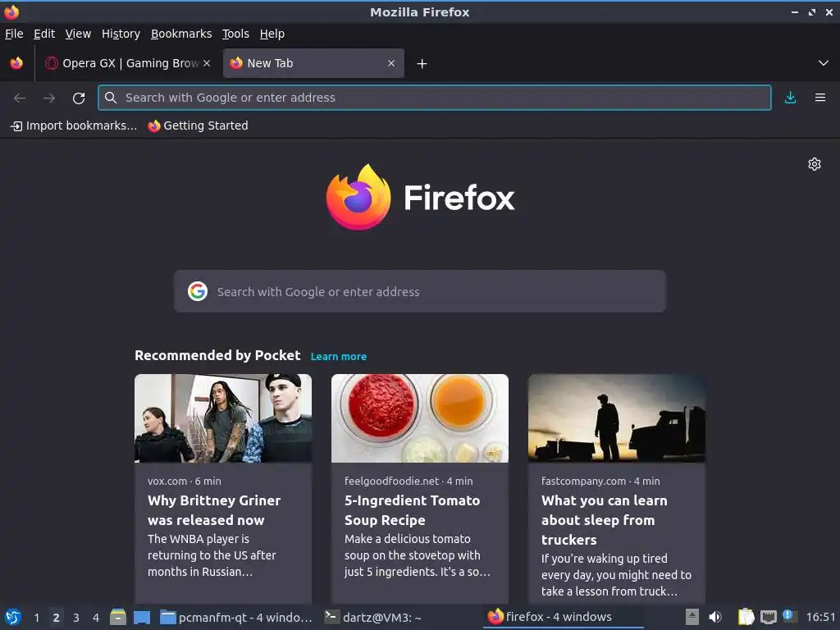This screenshot has width=840, height=630.
Task: Open the update notifier tray icon
Action: pyautogui.click(x=789, y=616)
